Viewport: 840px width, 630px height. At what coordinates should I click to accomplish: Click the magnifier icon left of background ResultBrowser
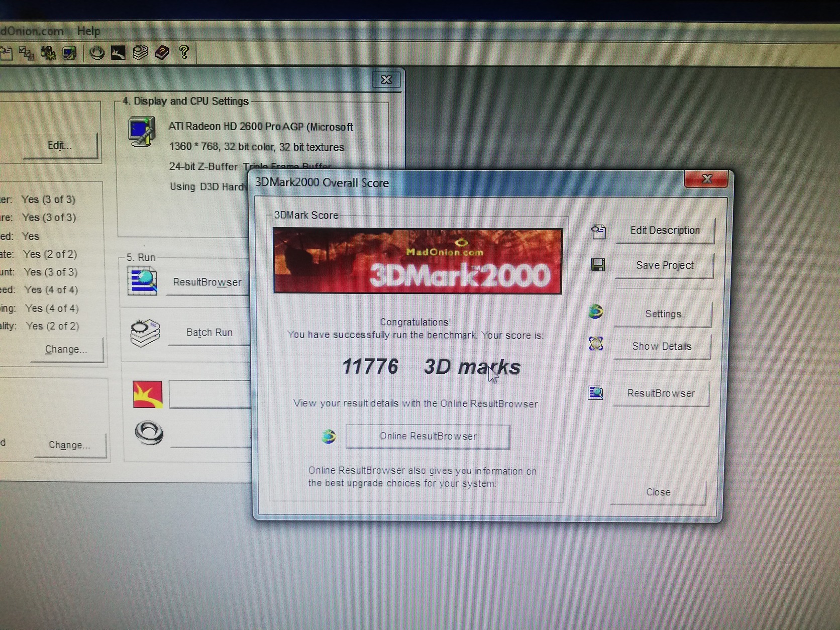pyautogui.click(x=143, y=281)
